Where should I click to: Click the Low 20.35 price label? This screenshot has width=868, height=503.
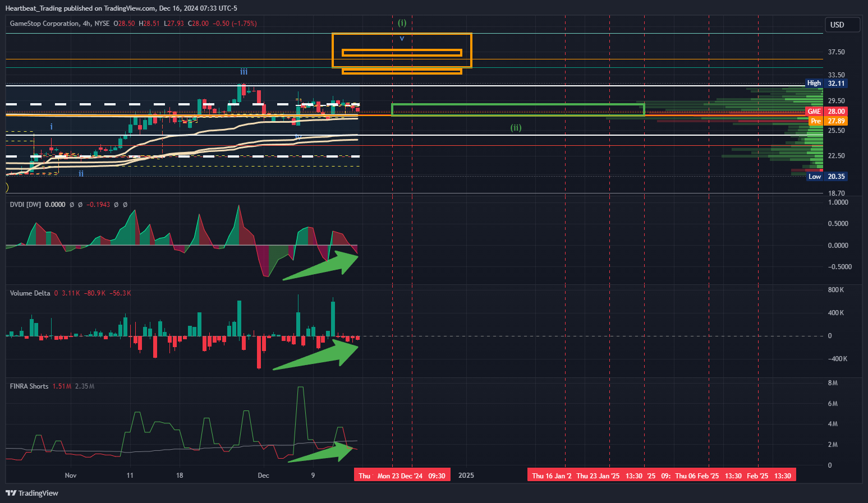click(827, 177)
